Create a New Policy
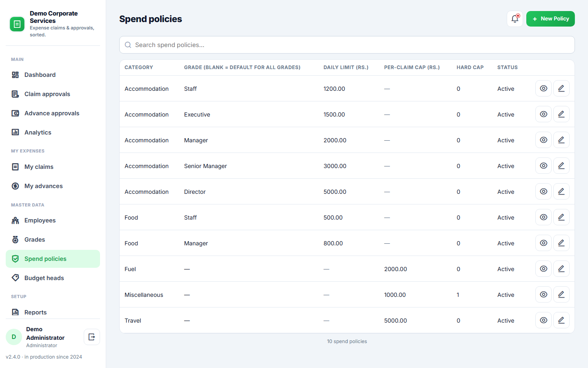 [550, 19]
